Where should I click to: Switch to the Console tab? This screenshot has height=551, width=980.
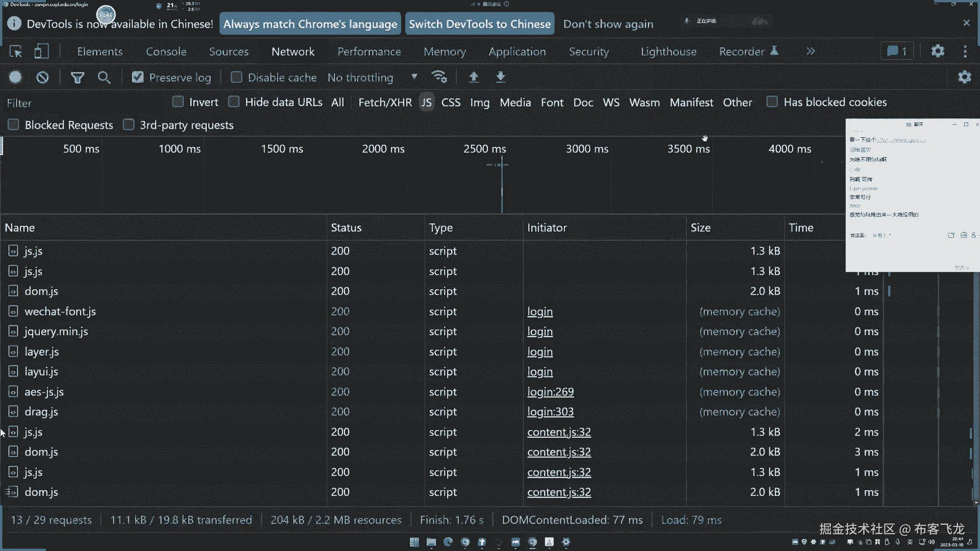[x=166, y=52]
